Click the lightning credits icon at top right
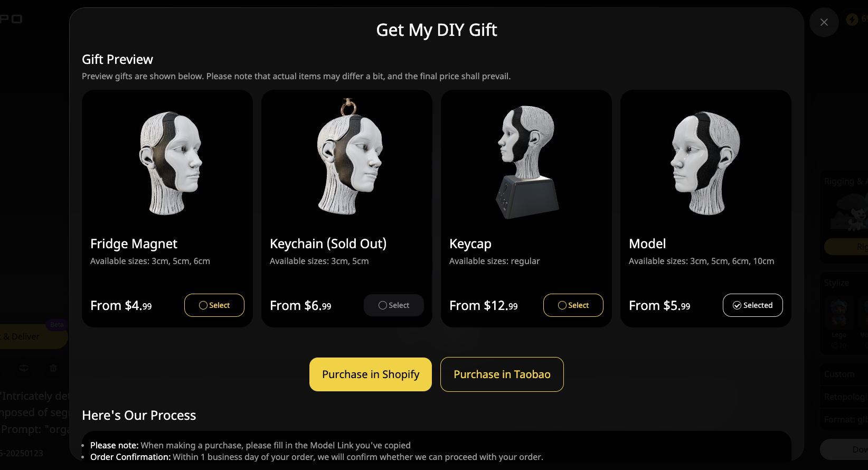 852,20
